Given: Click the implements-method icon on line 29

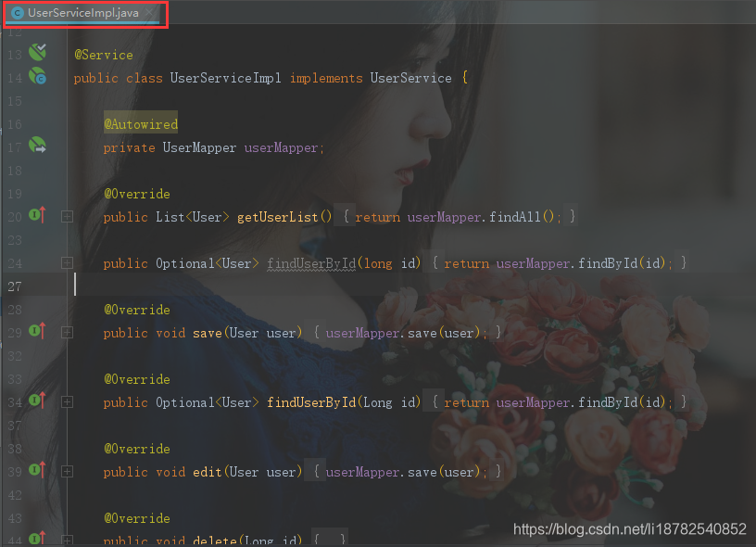Looking at the screenshot, I should [37, 331].
